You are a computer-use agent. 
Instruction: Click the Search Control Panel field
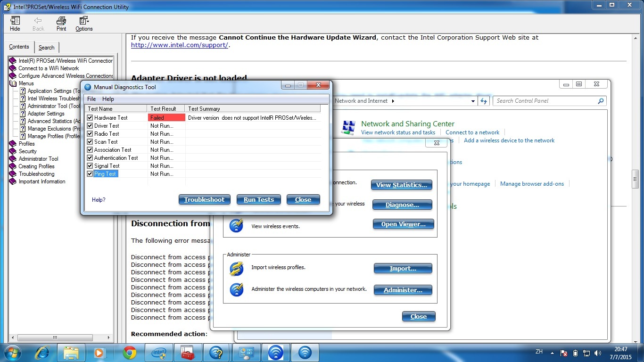(x=549, y=101)
